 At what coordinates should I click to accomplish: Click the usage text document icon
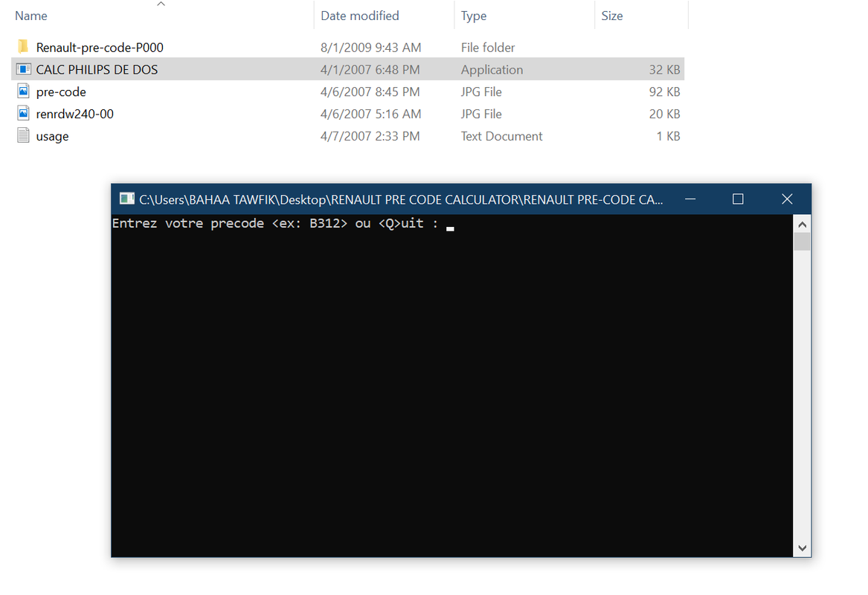pyautogui.click(x=23, y=135)
